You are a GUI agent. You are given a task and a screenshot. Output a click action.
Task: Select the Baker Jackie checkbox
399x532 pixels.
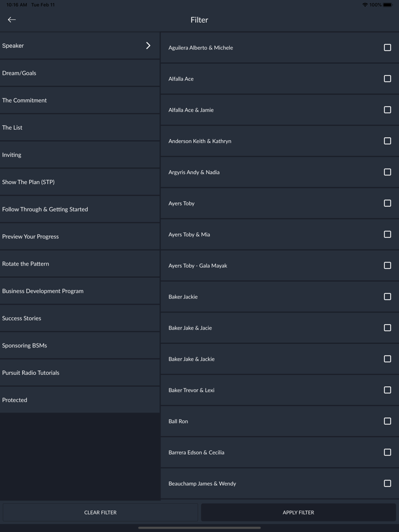[387, 297]
